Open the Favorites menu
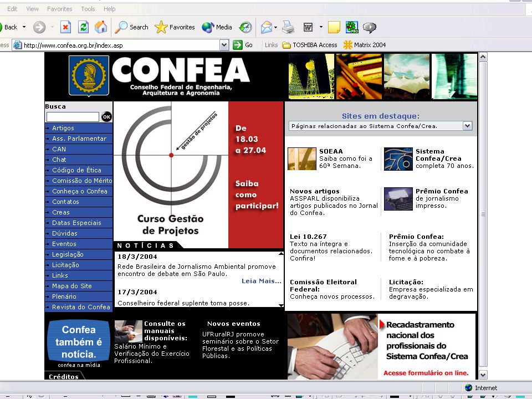The width and height of the screenshot is (532, 399). pos(60,9)
